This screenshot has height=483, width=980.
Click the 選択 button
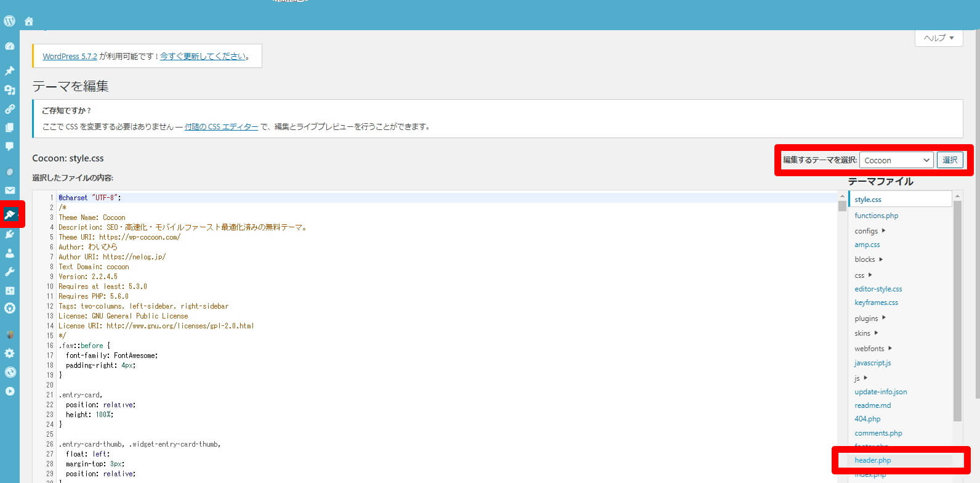[950, 160]
